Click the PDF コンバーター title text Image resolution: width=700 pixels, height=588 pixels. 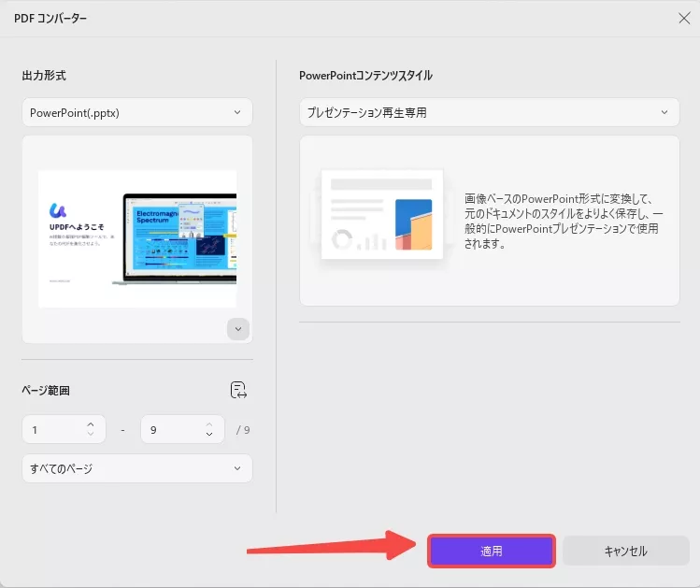tap(50, 19)
